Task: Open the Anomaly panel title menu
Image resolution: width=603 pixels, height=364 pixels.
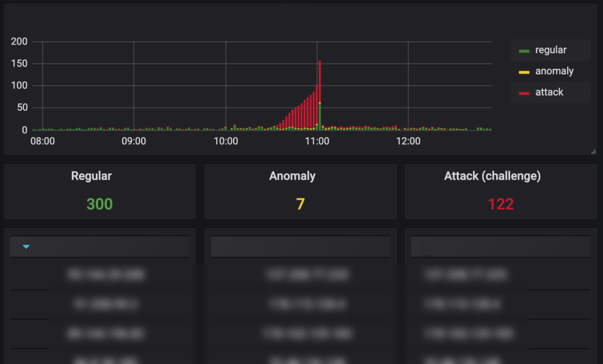Action: point(292,176)
